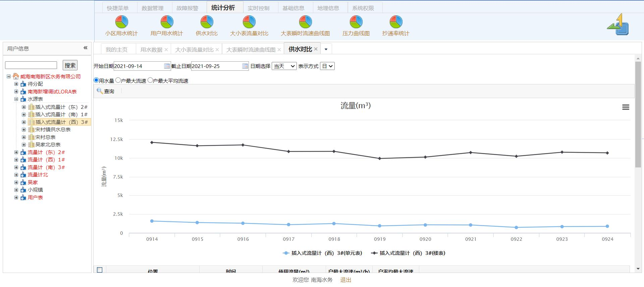
Task: Click the vertical scrollbar thumb
Action: click(x=638, y=114)
